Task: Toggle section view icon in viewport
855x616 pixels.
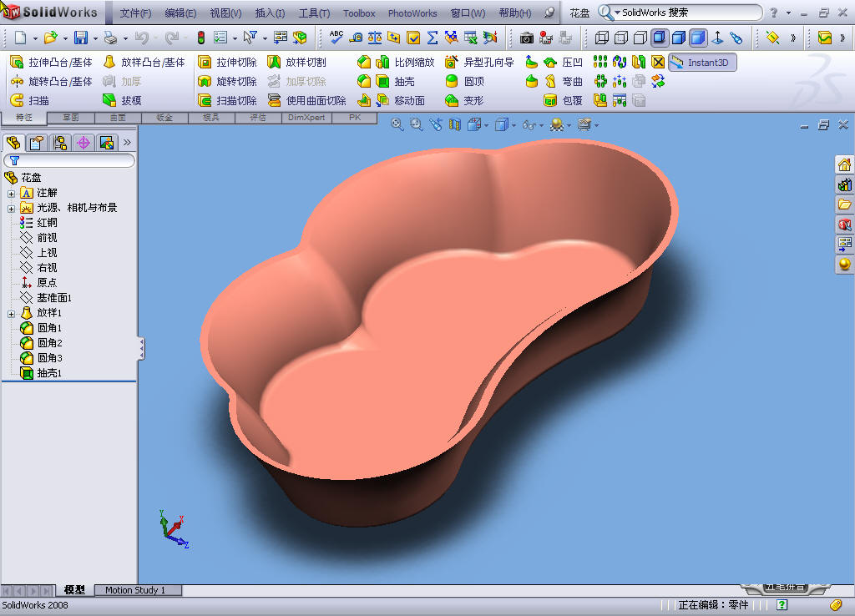Action: point(454,125)
